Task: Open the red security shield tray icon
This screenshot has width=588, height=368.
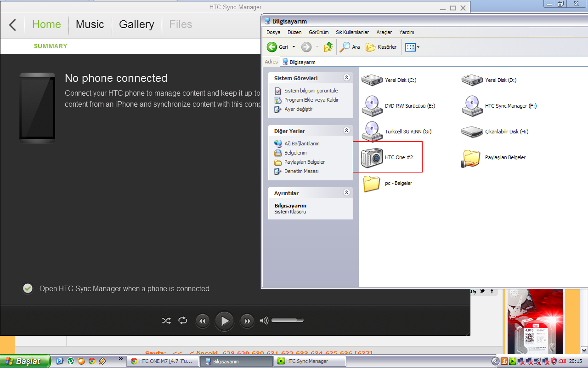Action: coord(554,361)
